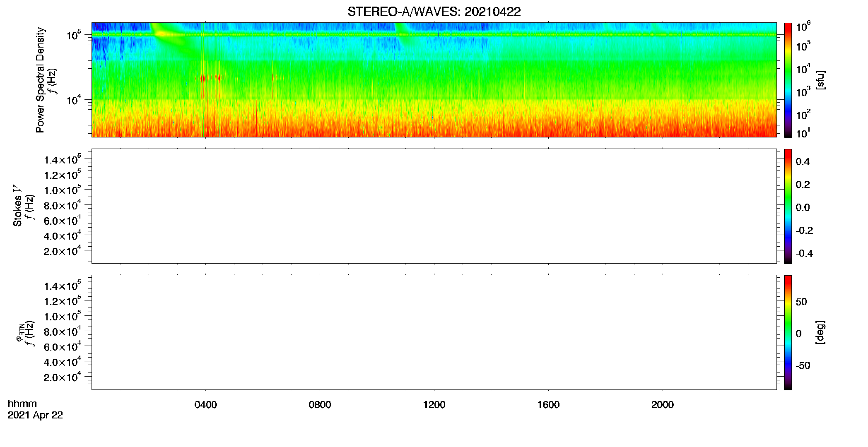Click the power spectral density color bar
Screen dimensions: 868x447
788,80
